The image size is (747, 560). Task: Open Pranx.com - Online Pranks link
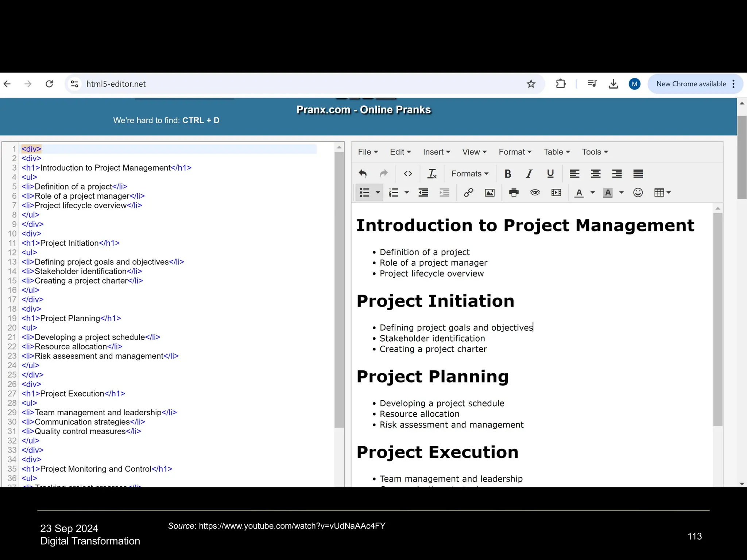pos(364,110)
